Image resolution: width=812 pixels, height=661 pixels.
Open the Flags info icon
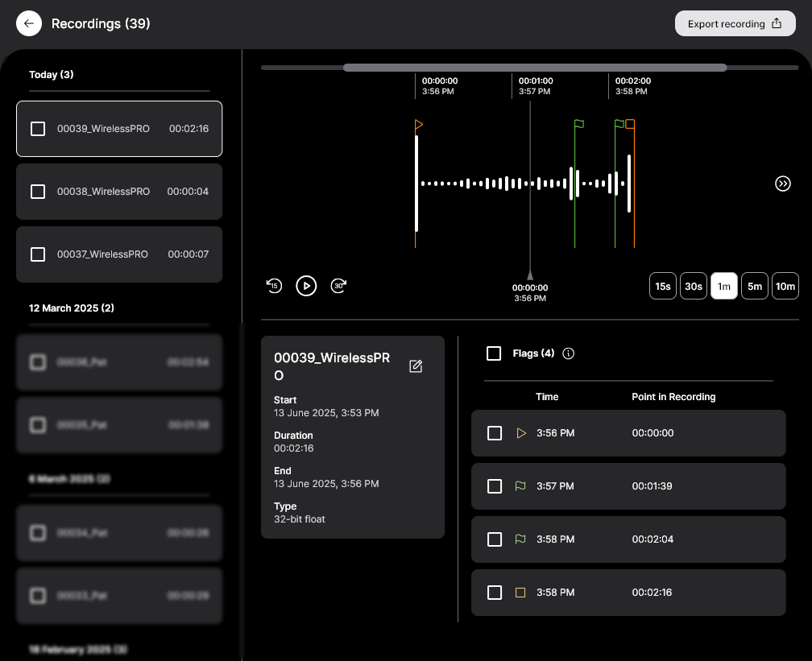(569, 353)
